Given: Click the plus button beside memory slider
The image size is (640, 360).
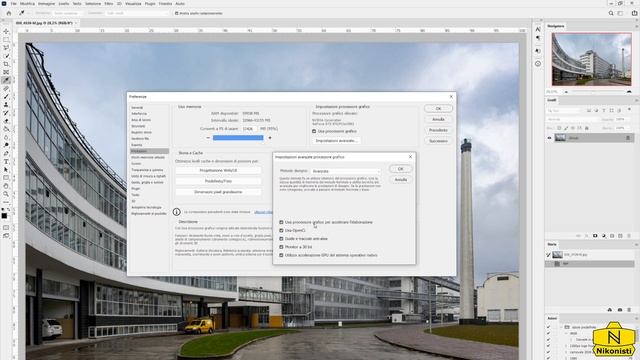Looking at the screenshot, I should tap(270, 138).
